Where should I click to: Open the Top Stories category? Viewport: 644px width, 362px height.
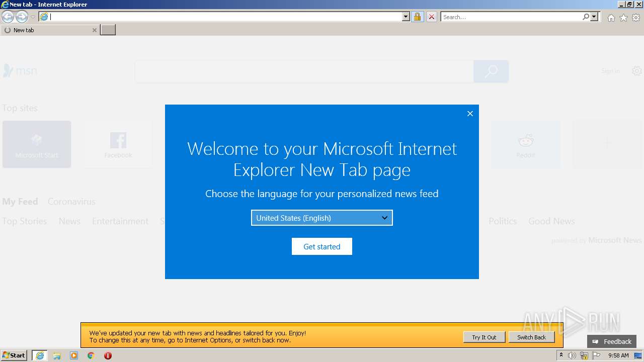coord(24,221)
